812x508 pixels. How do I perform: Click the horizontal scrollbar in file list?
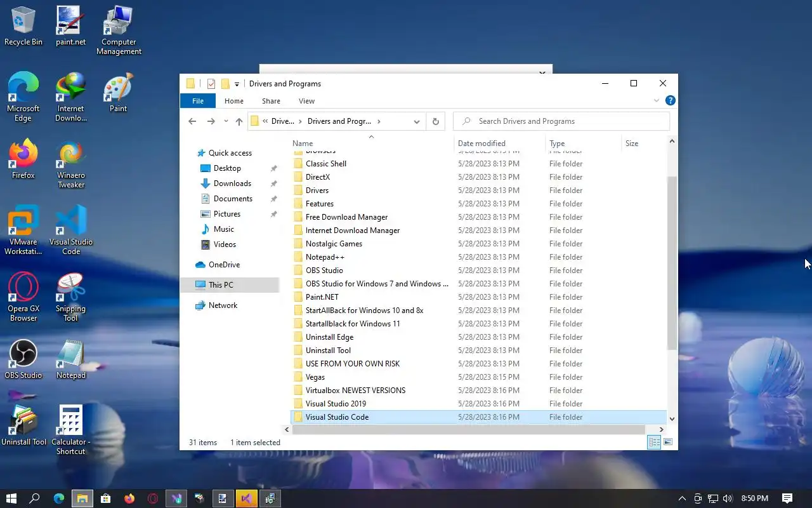tap(468, 430)
